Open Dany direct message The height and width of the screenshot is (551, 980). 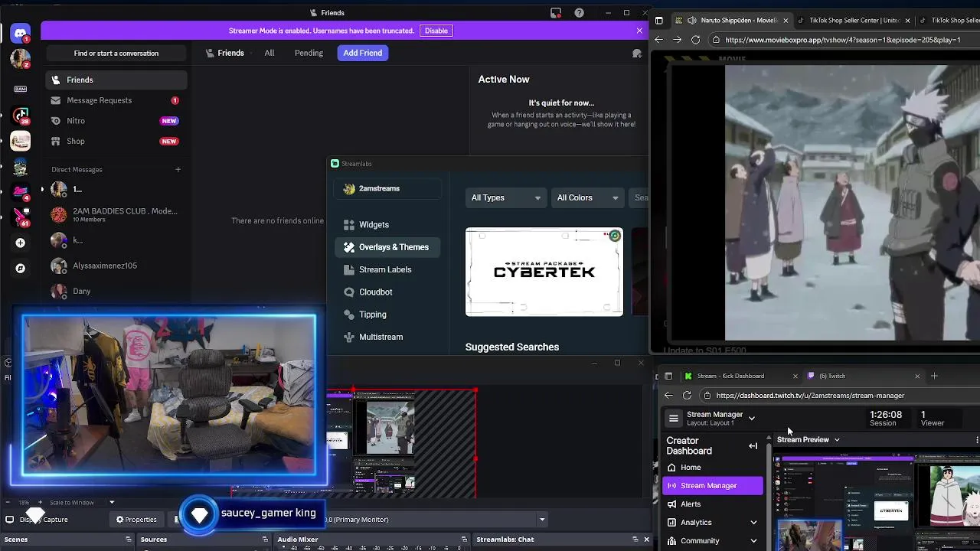pyautogui.click(x=116, y=291)
